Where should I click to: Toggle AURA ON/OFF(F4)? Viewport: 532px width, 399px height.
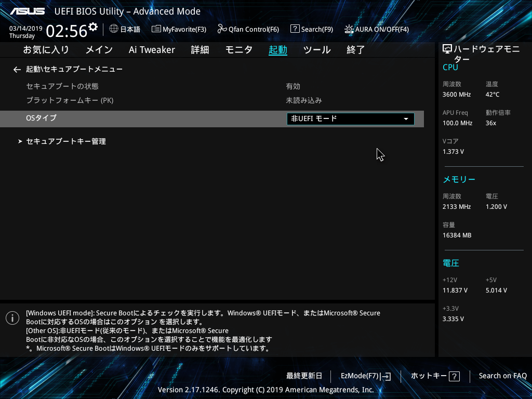click(x=377, y=29)
